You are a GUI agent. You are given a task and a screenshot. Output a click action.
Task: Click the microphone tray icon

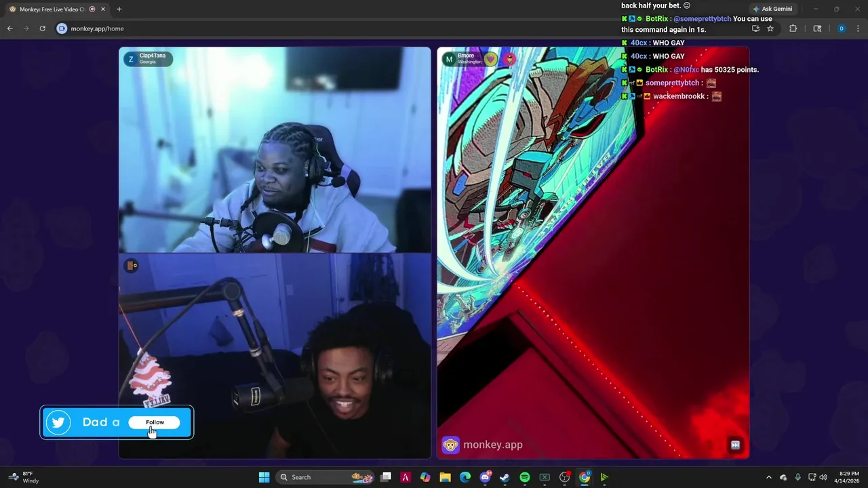coord(797,477)
